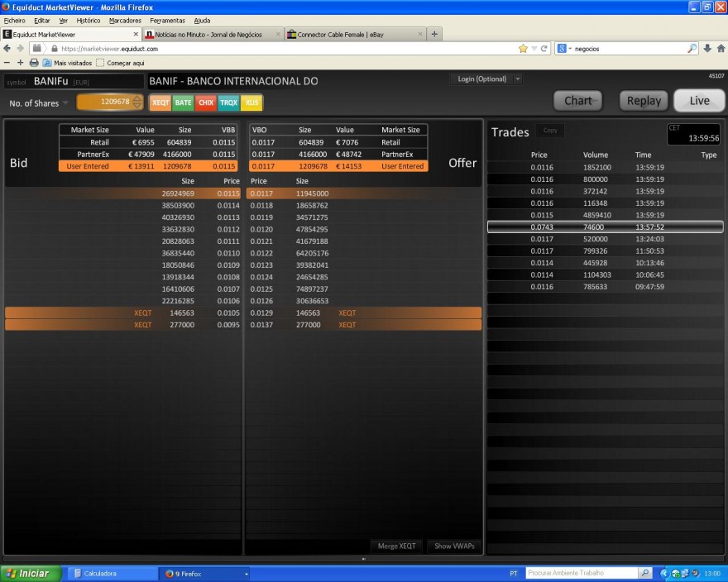Copy trades with the Copy button
The height and width of the screenshot is (582, 728).
click(x=550, y=131)
